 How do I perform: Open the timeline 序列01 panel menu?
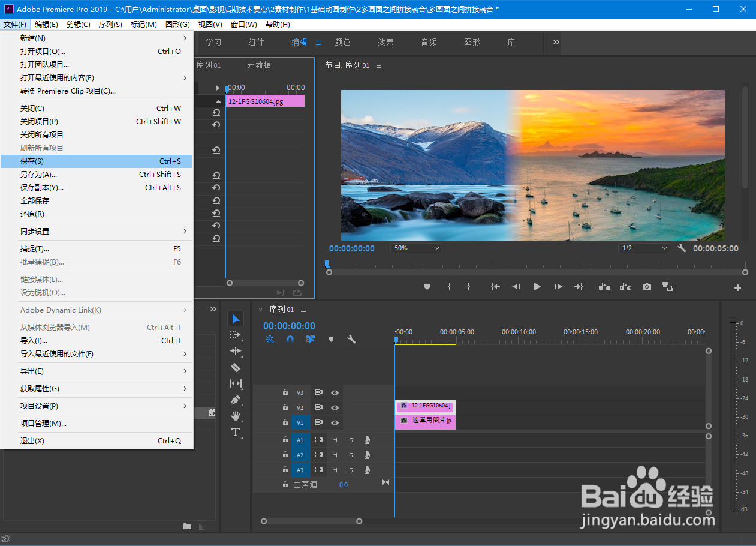303,310
